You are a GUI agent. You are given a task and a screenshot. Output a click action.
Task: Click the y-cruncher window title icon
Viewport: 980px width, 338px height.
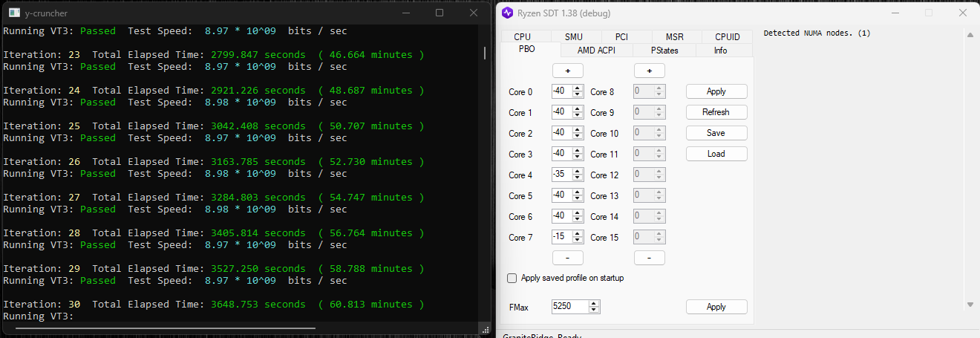(14, 13)
